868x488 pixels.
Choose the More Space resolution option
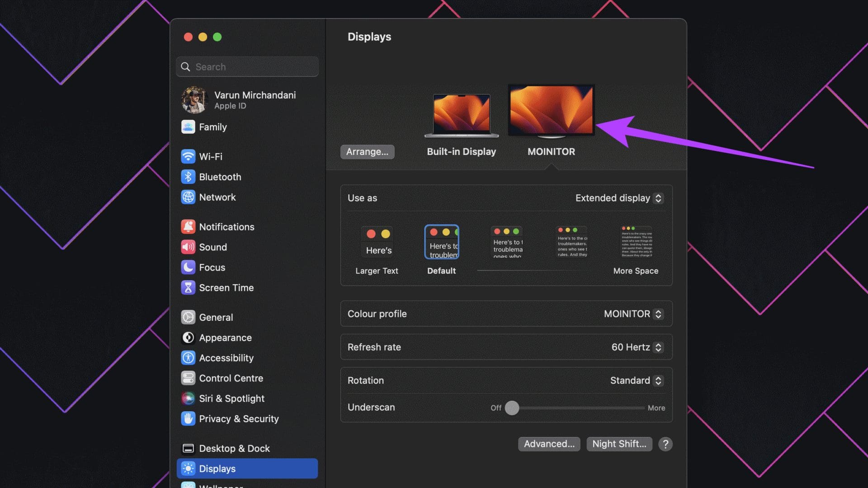(x=636, y=250)
